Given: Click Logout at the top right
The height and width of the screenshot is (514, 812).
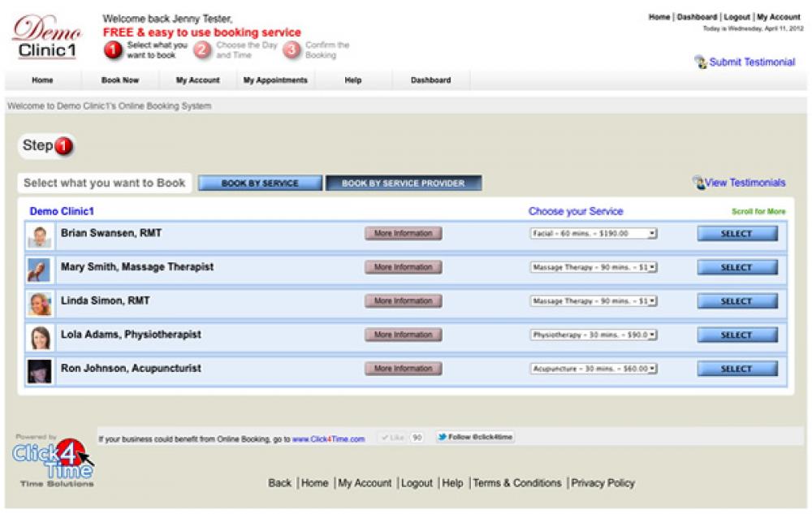Looking at the screenshot, I should coord(736,15).
